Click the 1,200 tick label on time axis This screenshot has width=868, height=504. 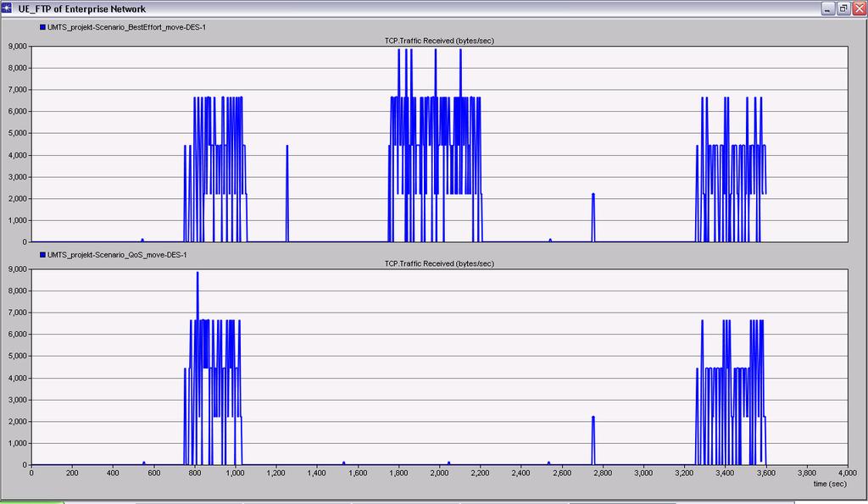click(275, 473)
